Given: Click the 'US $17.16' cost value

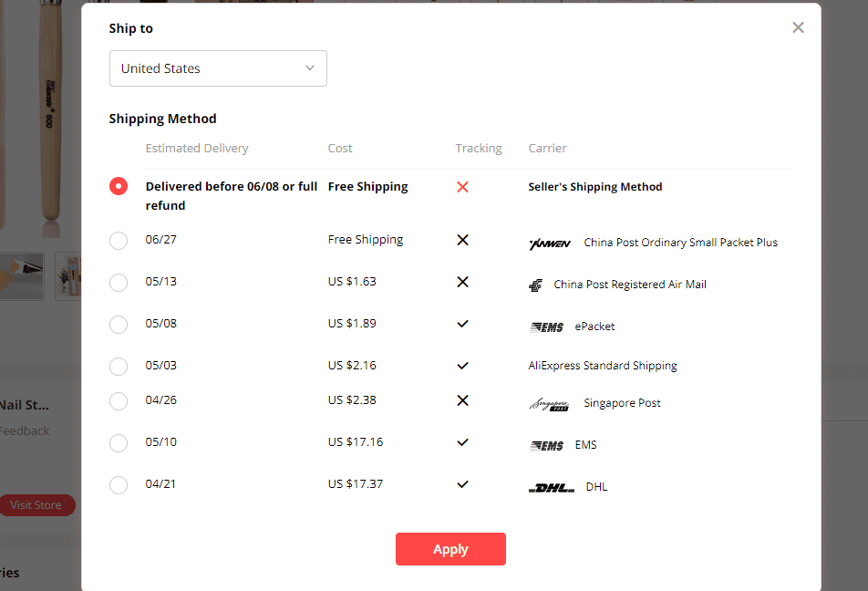Looking at the screenshot, I should (x=356, y=442).
